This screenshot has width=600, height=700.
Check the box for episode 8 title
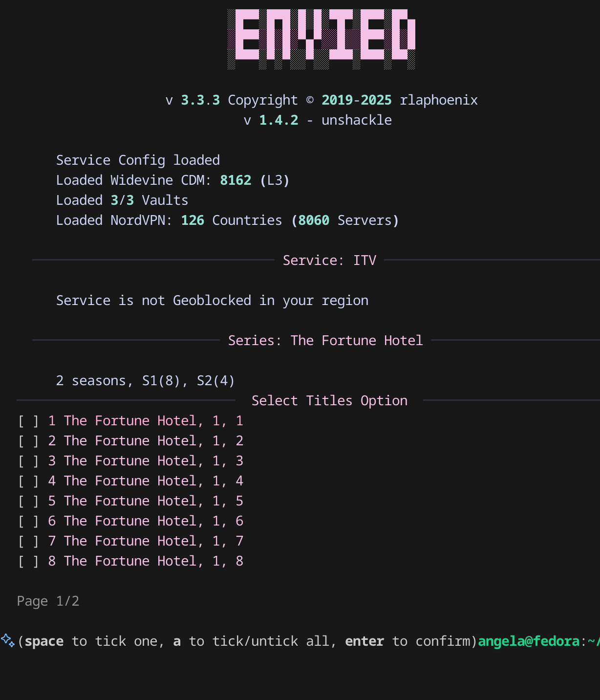tap(28, 562)
